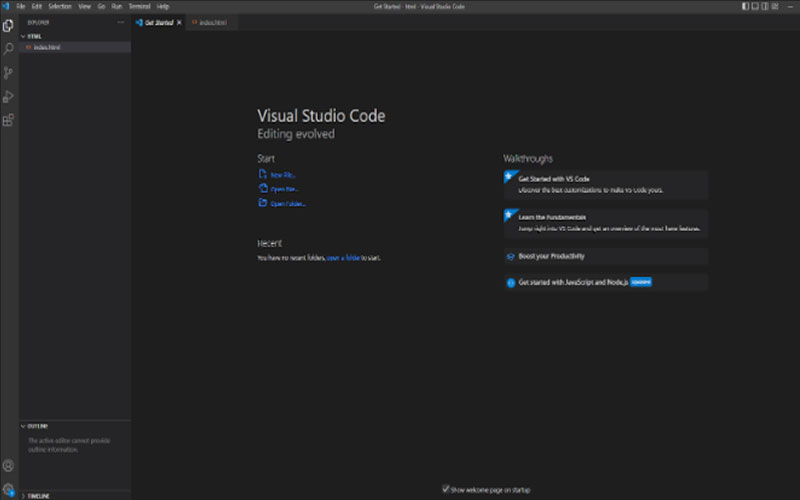Collapse the HTML folder section

click(23, 36)
